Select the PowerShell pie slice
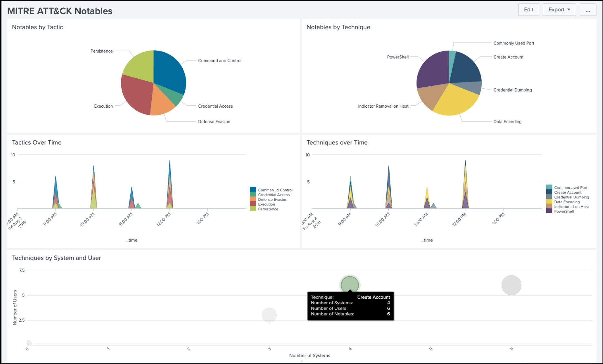The width and height of the screenshot is (603, 364). click(x=433, y=69)
